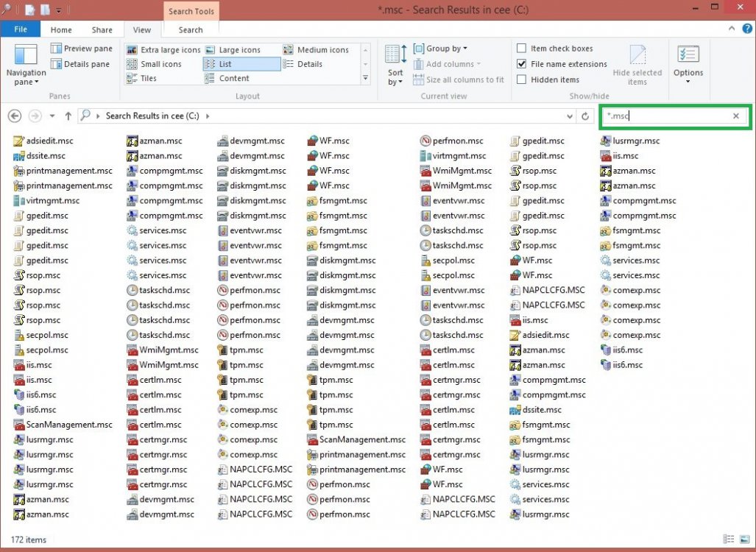Click the New folder icon in title bar
This screenshot has height=552, width=756.
tap(45, 10)
